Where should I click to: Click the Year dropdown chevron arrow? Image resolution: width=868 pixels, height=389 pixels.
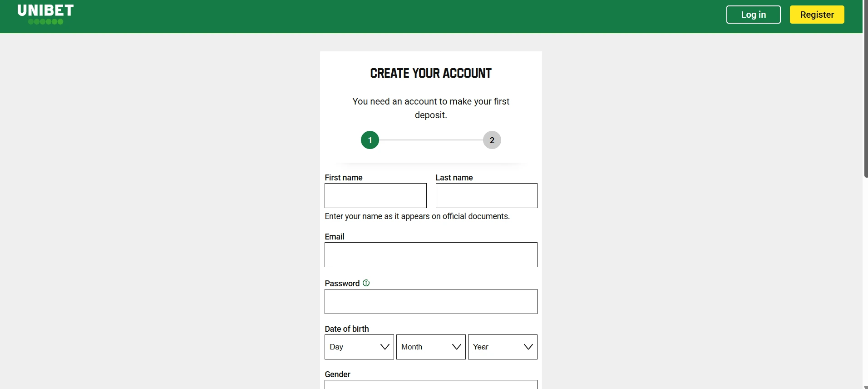(x=528, y=347)
